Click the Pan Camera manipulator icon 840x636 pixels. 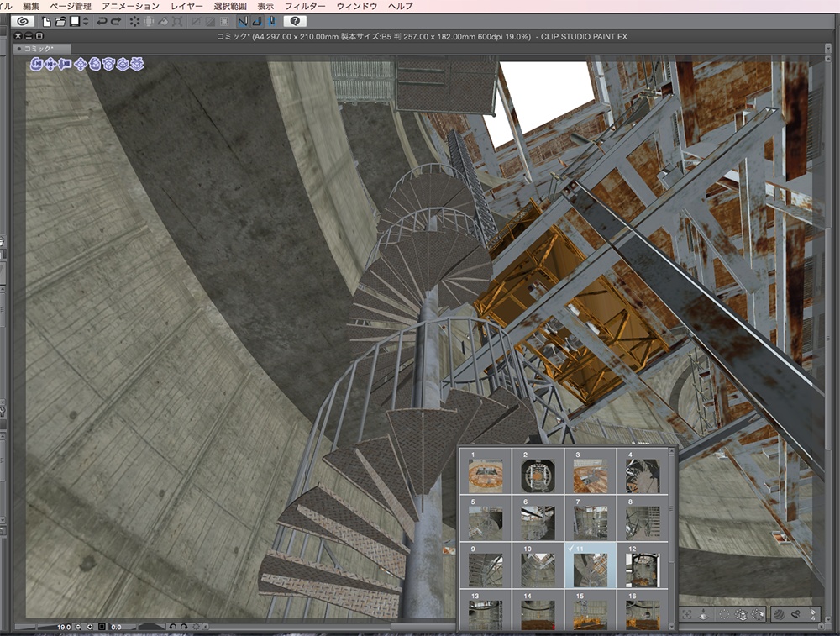50,64
